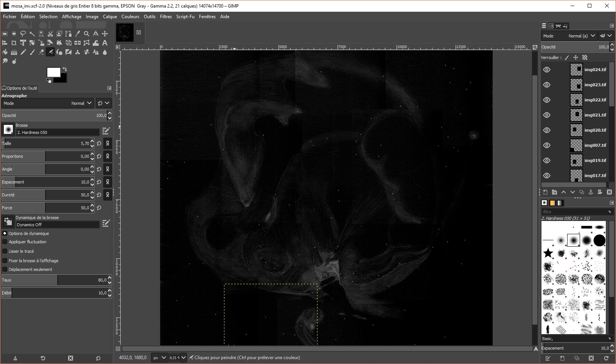Select the Heal bandage tool
The image size is (616, 364).
point(87,52)
